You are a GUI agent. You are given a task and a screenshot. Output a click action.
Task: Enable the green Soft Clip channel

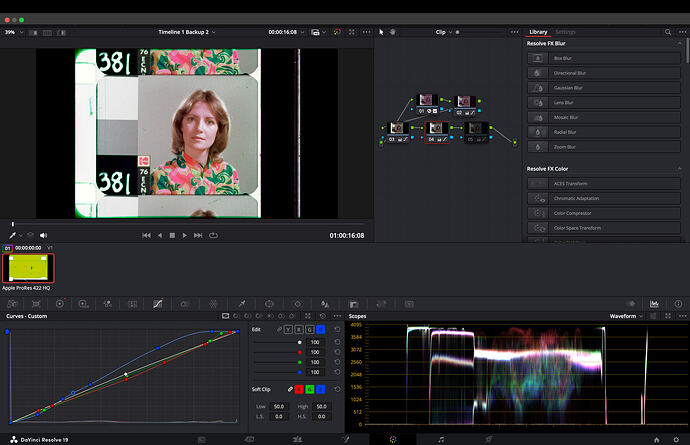pyautogui.click(x=310, y=388)
